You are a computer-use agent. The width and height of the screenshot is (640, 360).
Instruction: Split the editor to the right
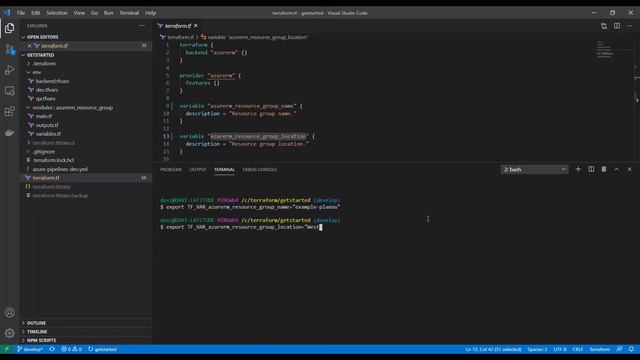pyautogui.click(x=617, y=26)
